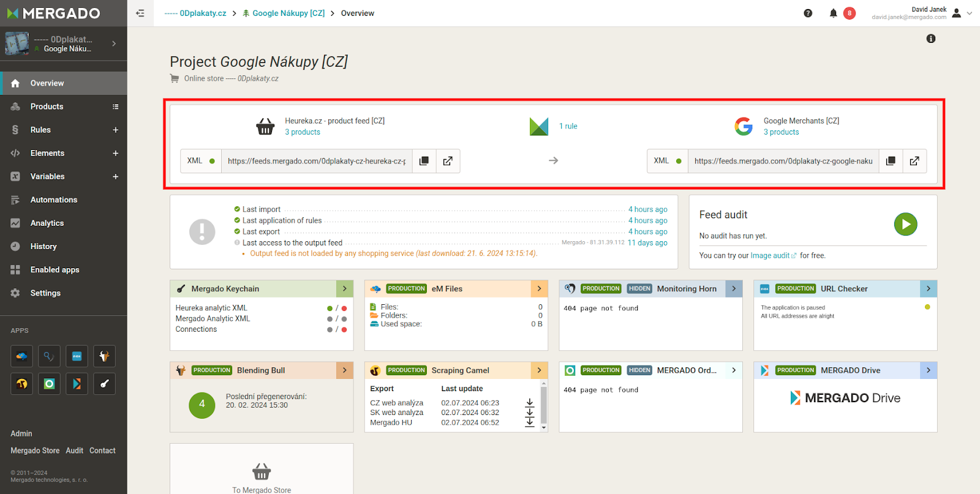
Task: Open the help question mark icon
Action: [x=808, y=13]
